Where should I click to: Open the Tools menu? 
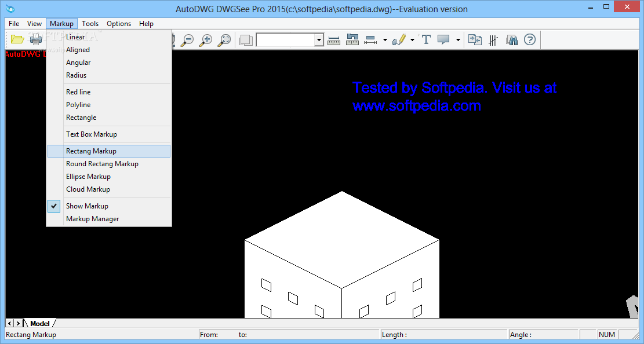pyautogui.click(x=90, y=23)
